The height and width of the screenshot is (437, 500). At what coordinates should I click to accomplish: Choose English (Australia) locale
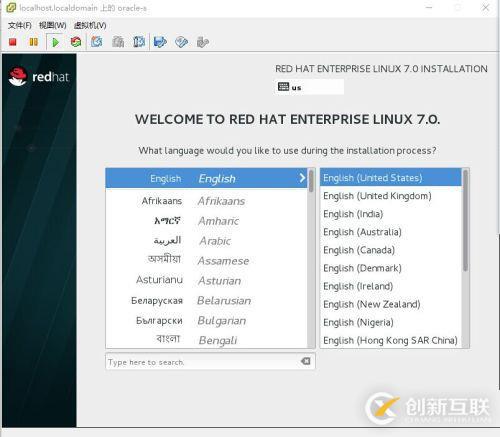tap(391, 232)
